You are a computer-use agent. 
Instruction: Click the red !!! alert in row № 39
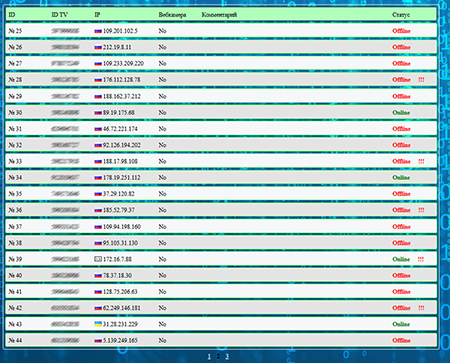point(421,259)
